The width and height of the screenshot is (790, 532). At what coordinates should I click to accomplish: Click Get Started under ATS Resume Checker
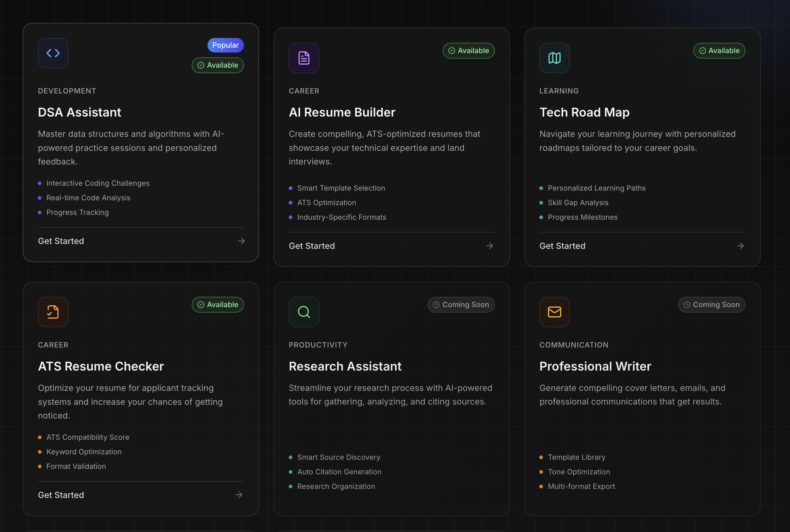pos(61,495)
